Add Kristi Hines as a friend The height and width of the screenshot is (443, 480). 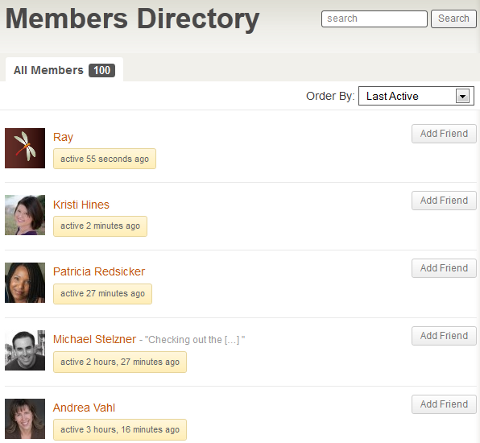coord(444,201)
